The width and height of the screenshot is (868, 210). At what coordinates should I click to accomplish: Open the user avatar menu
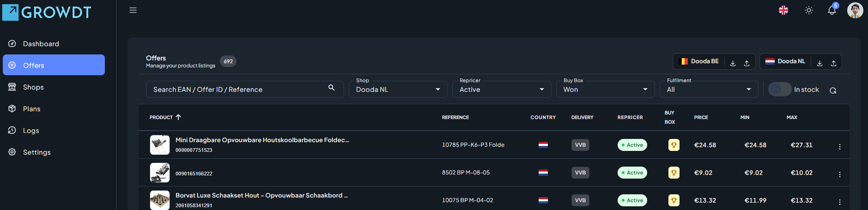[855, 10]
